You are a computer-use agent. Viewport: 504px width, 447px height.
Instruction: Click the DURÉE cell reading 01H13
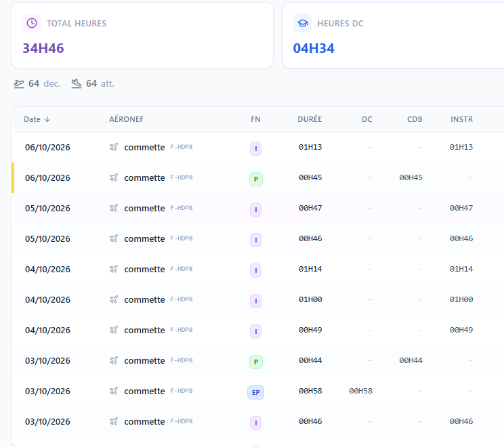pyautogui.click(x=310, y=147)
